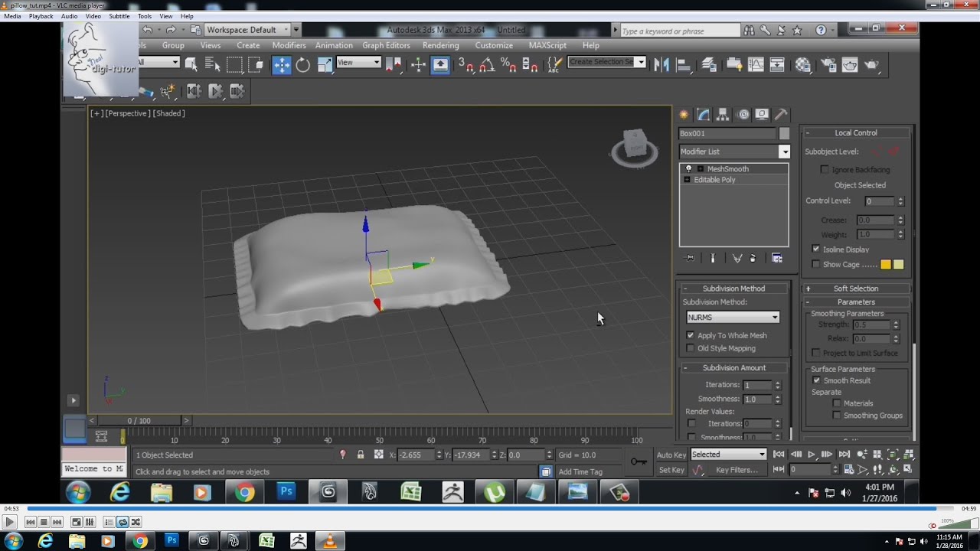
Task: Switch to Modify panel tab
Action: (x=703, y=115)
